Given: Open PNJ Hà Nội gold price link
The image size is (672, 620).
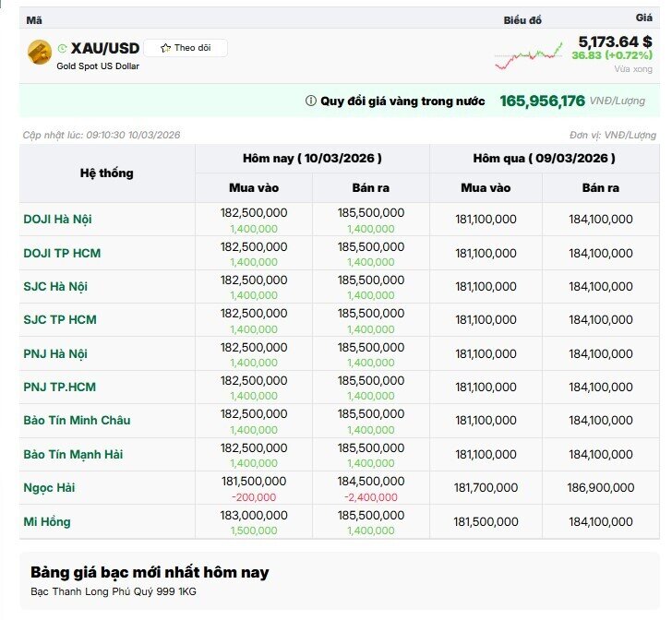Looking at the screenshot, I should tap(55, 354).
